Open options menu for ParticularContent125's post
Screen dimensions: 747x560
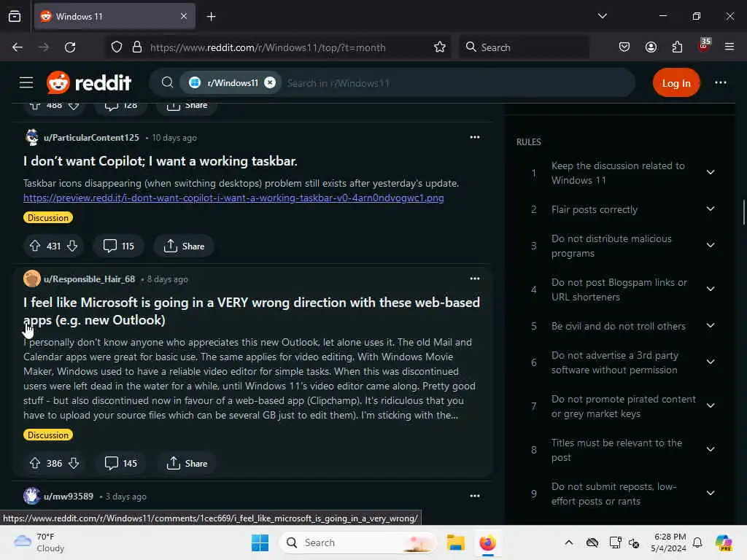[x=474, y=137]
